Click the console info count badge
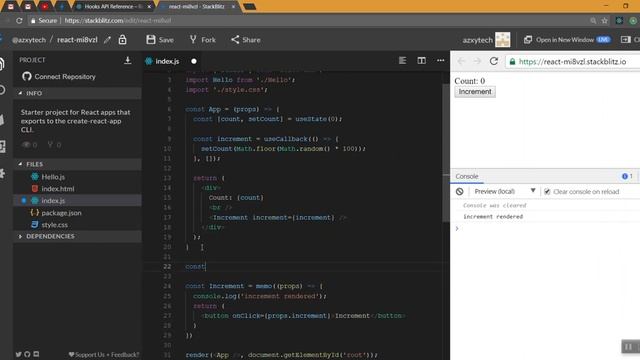The height and width of the screenshot is (360, 640). click(627, 176)
